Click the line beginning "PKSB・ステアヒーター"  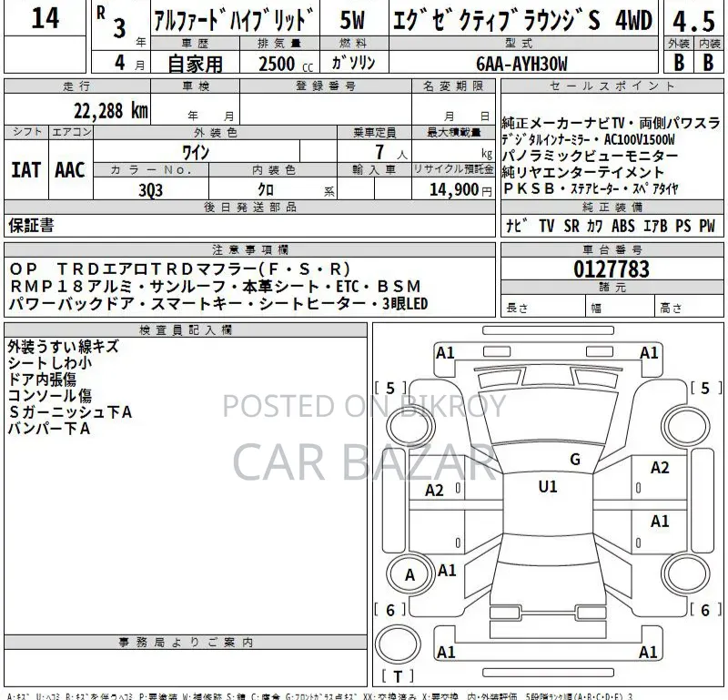click(591, 188)
